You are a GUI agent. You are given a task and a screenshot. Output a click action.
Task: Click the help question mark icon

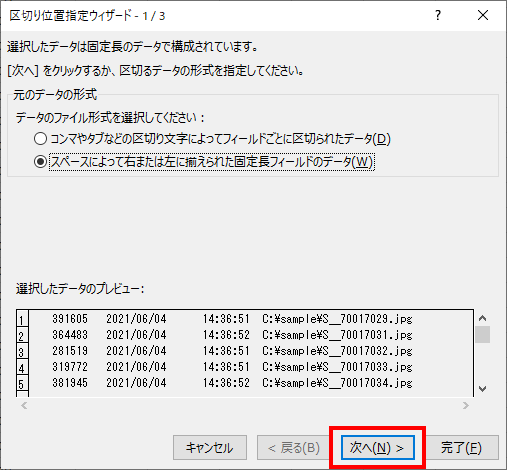tap(438, 15)
